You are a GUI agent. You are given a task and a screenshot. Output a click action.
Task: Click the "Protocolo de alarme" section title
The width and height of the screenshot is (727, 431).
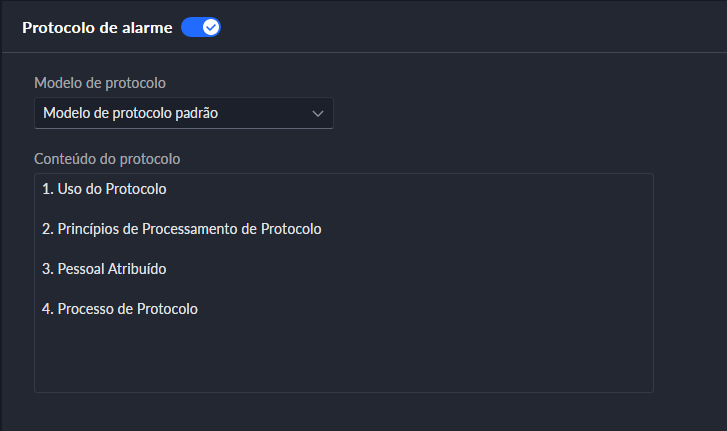(97, 27)
